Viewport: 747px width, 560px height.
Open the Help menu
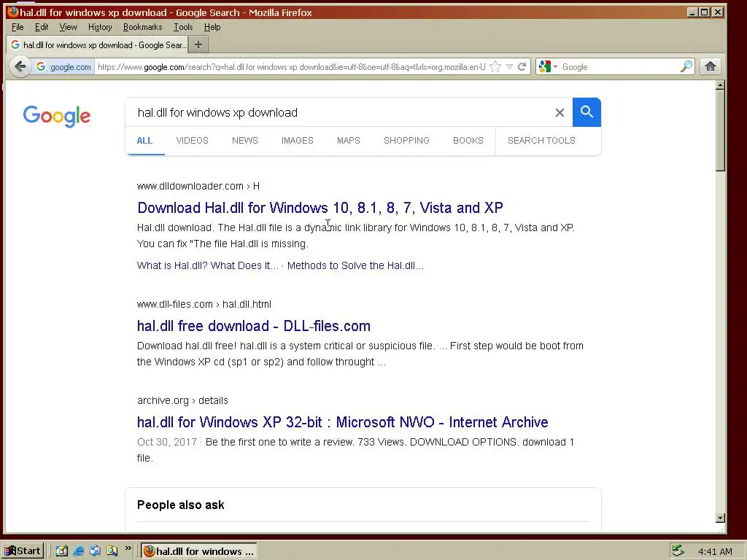coord(212,27)
